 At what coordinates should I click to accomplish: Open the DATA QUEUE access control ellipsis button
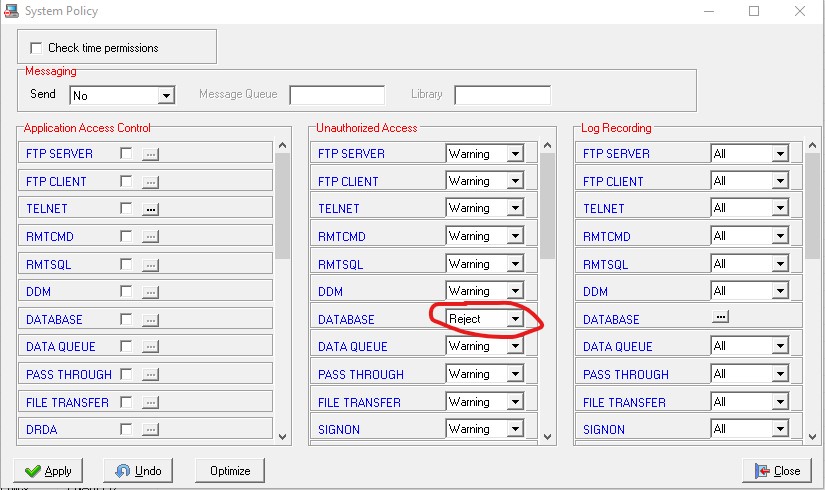(151, 347)
